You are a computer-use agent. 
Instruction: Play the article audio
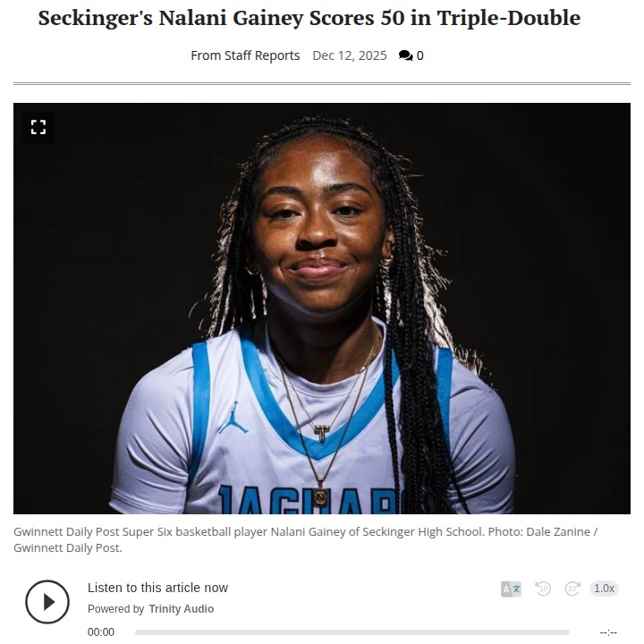point(47,602)
